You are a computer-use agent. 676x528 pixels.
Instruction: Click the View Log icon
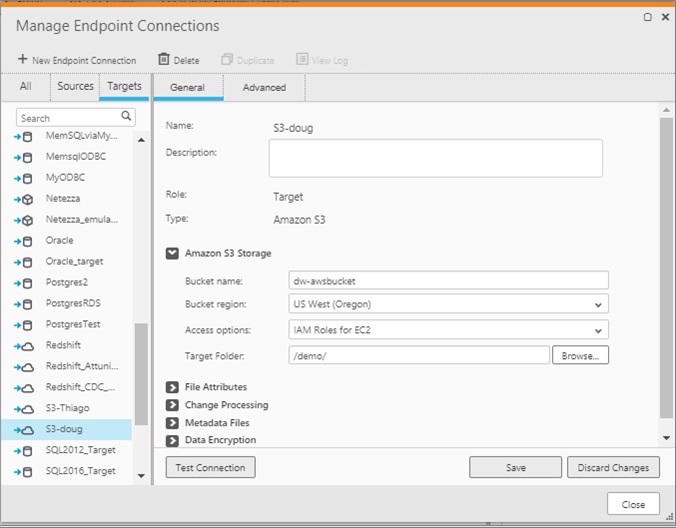coord(302,59)
